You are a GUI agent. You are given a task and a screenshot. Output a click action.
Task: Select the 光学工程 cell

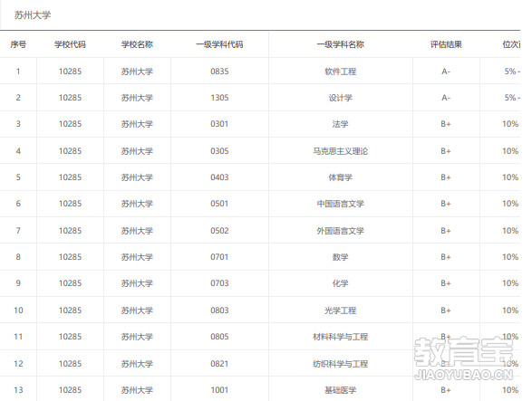click(x=340, y=310)
